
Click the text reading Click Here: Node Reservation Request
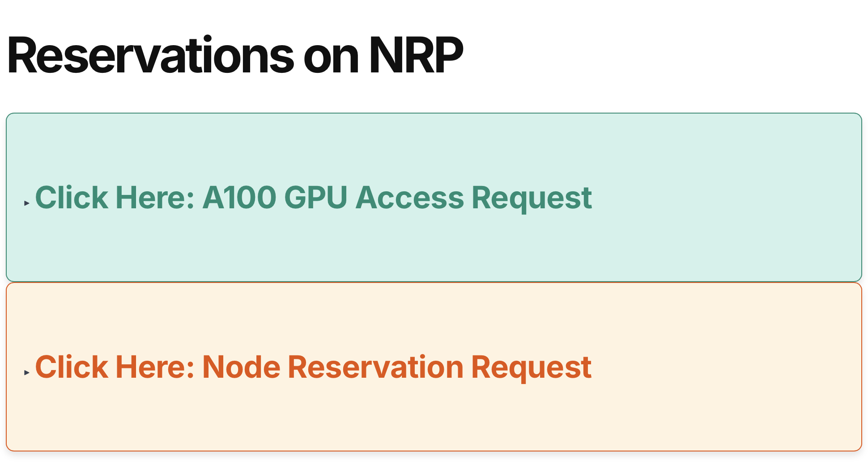pyautogui.click(x=313, y=367)
